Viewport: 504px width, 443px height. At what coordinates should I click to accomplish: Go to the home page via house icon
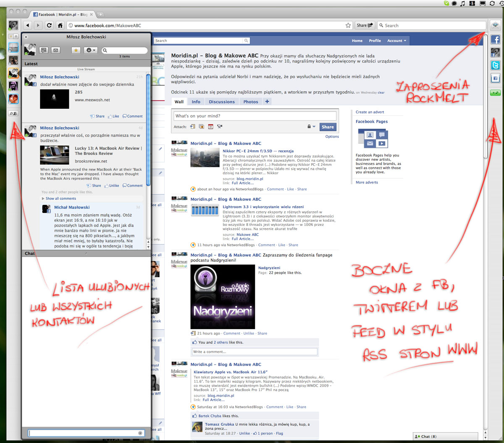coord(60,26)
